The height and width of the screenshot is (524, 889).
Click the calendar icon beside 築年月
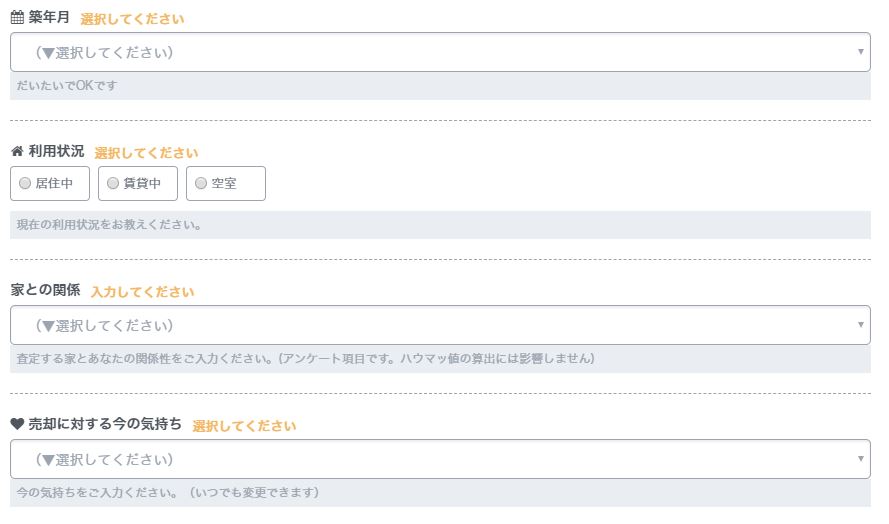pos(17,19)
